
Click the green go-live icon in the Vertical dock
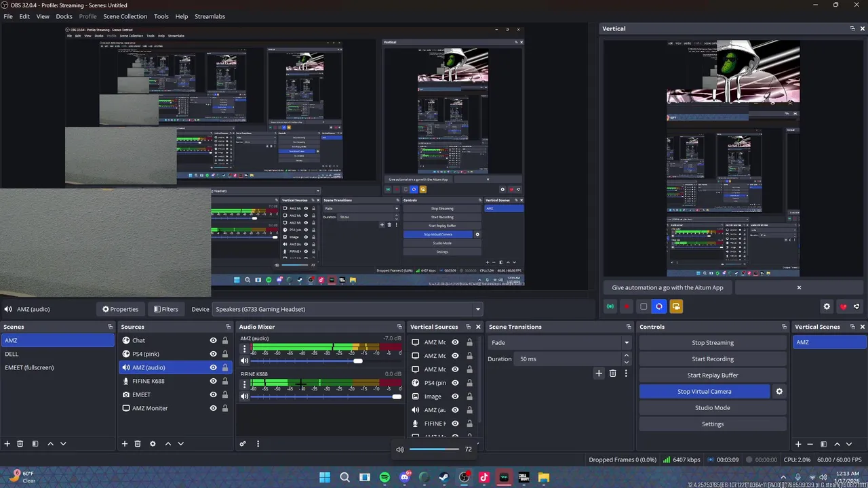(610, 306)
